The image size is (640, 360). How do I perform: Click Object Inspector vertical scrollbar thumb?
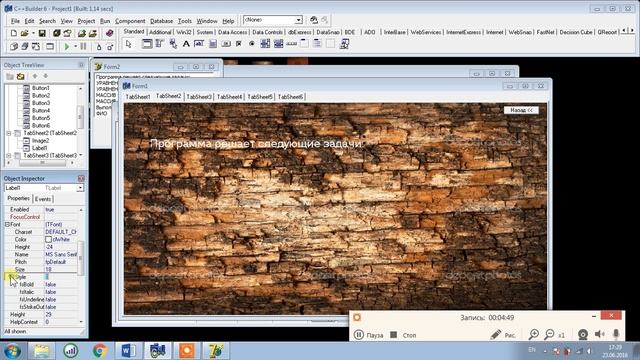(80, 257)
